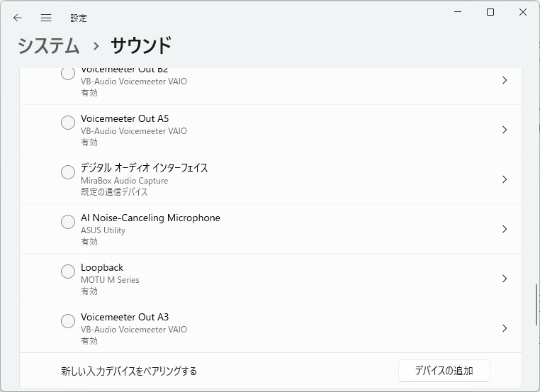Image resolution: width=540 pixels, height=392 pixels.
Task: Maximize the settings window
Action: click(490, 12)
